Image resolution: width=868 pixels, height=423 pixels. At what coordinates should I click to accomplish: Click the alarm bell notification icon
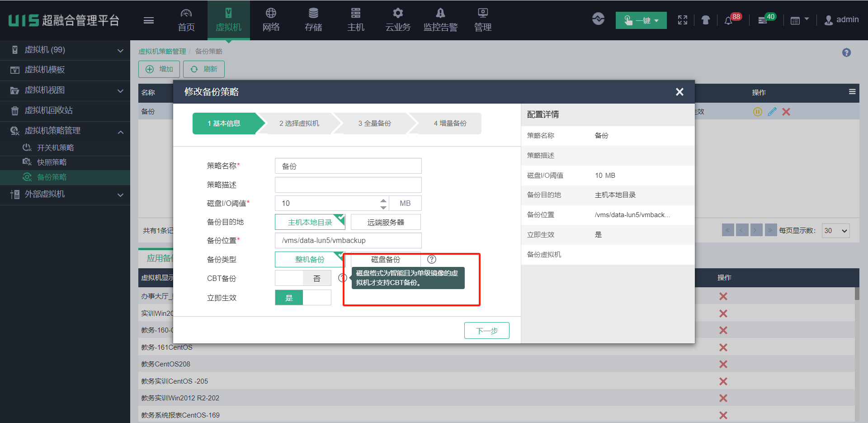(x=728, y=21)
